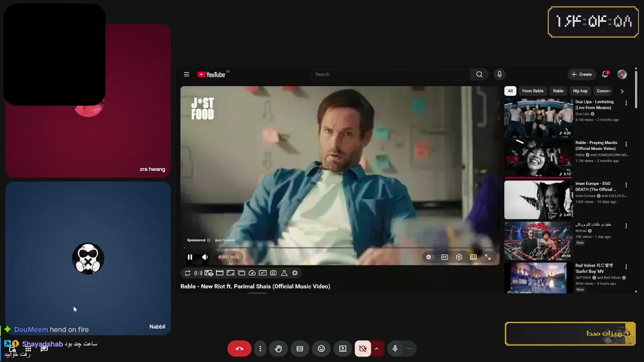Open options menu for Praying Mantis video
Screen dimensions: 644x362
coord(626,144)
